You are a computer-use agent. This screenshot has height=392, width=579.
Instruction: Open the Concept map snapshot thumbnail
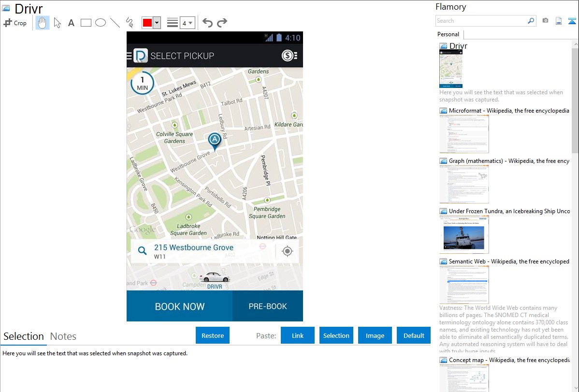click(x=464, y=378)
